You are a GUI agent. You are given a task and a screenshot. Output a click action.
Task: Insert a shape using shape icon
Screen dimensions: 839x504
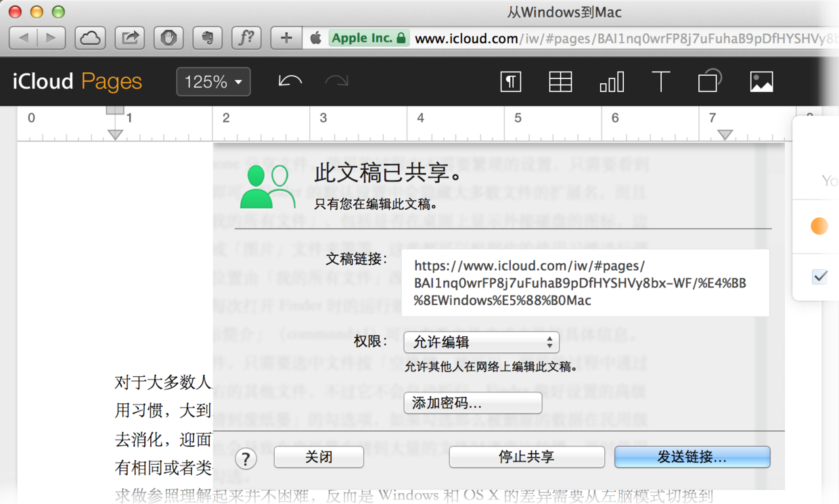[709, 81]
